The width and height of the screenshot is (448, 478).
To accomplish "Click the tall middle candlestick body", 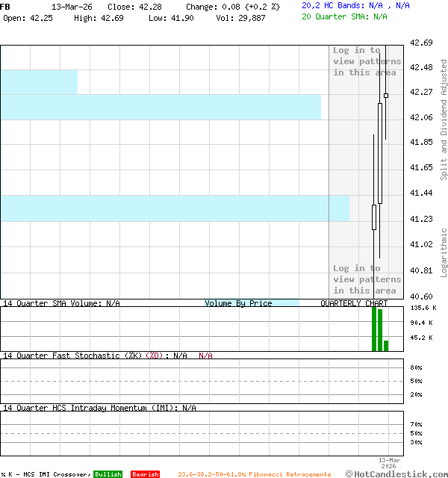I will pos(380,153).
